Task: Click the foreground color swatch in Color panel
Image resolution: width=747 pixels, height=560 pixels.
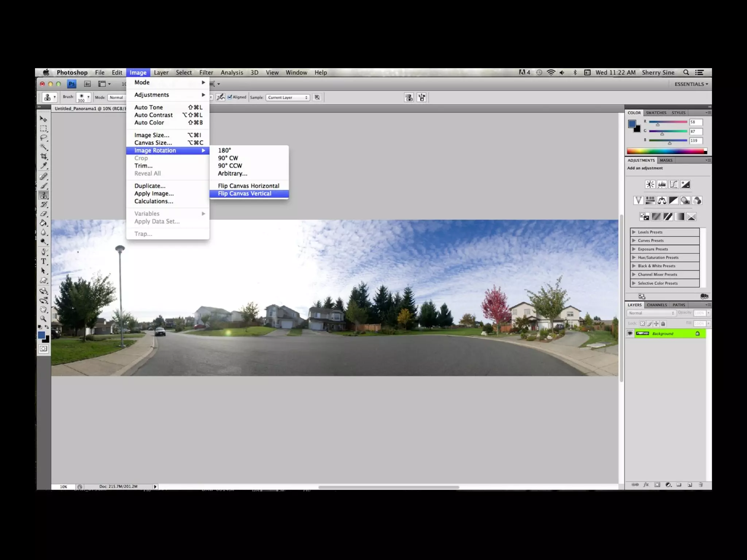Action: click(x=632, y=124)
